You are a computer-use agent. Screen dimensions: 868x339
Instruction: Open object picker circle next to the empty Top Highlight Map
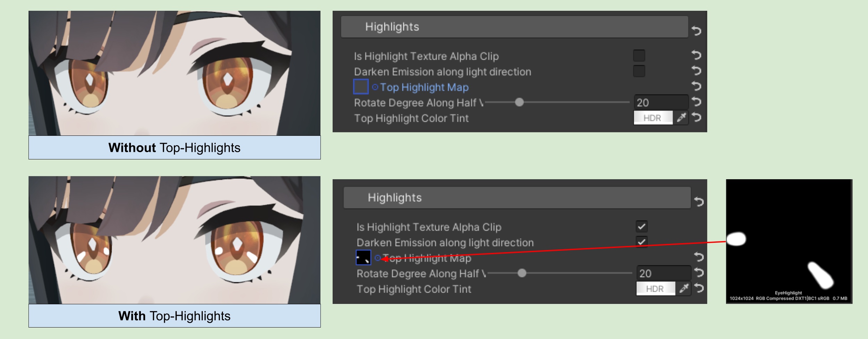click(x=375, y=87)
